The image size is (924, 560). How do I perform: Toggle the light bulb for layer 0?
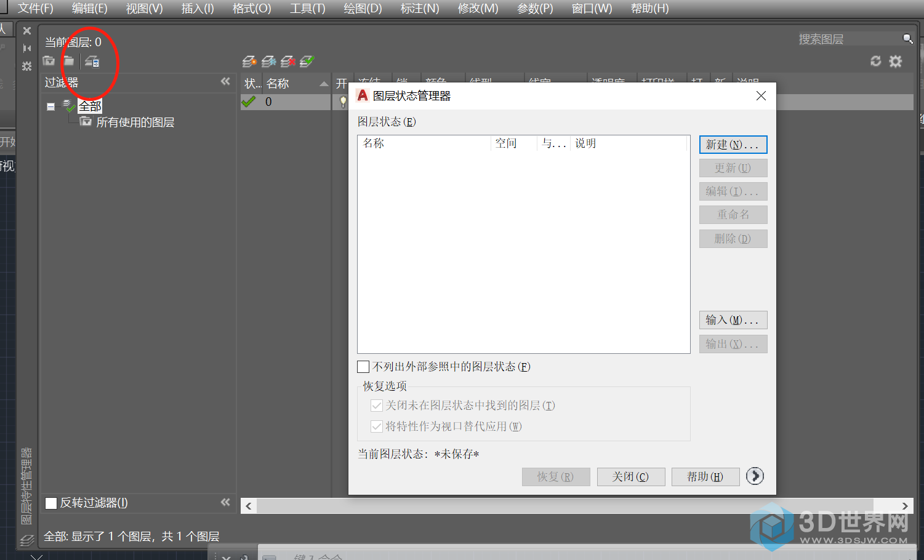343,102
